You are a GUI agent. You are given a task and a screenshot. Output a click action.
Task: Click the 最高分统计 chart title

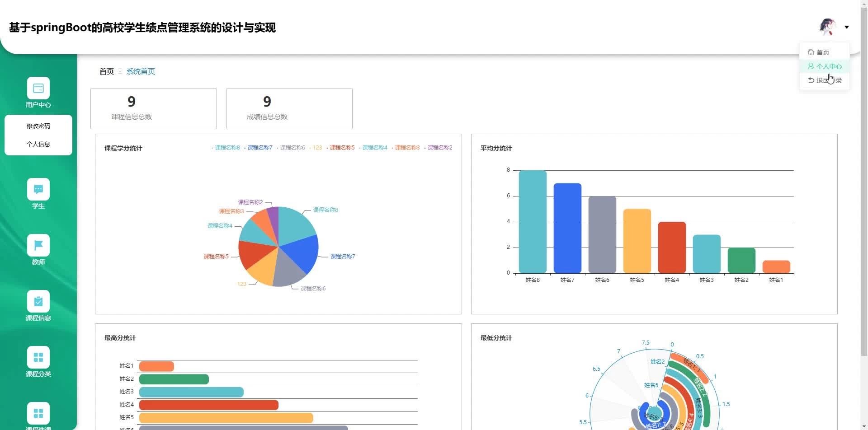click(x=120, y=338)
